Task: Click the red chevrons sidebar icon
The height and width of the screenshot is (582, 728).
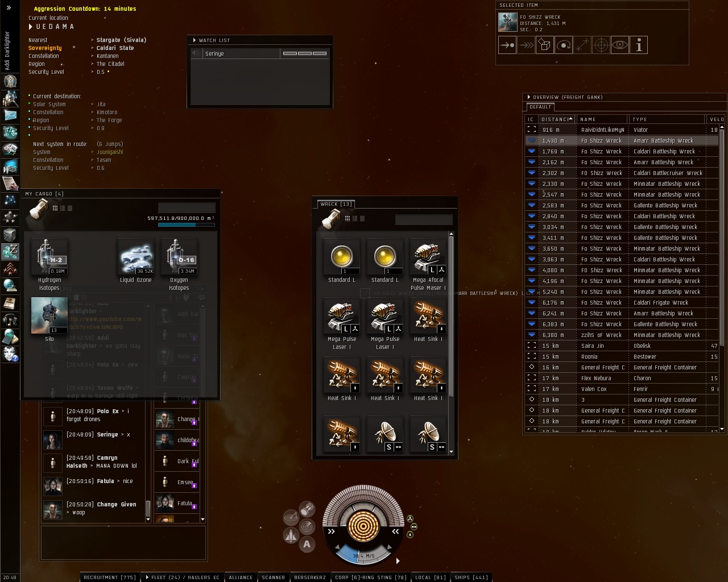Action: (x=10, y=268)
